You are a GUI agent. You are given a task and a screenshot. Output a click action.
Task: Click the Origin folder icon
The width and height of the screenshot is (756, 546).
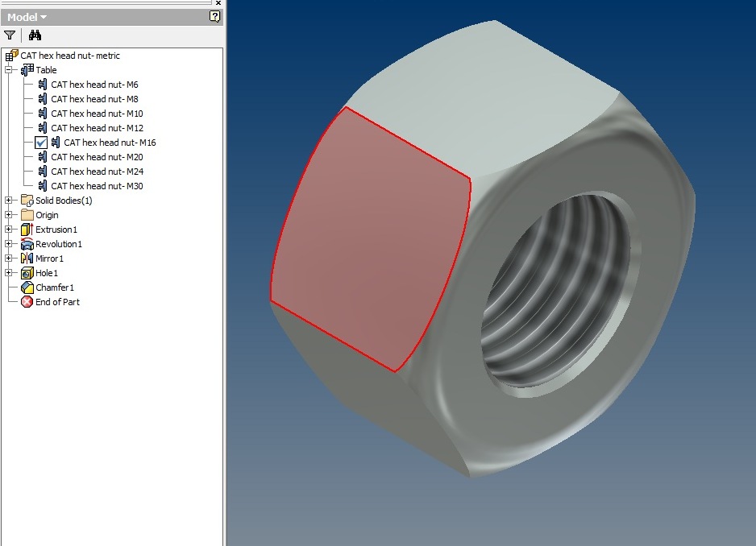(x=27, y=215)
